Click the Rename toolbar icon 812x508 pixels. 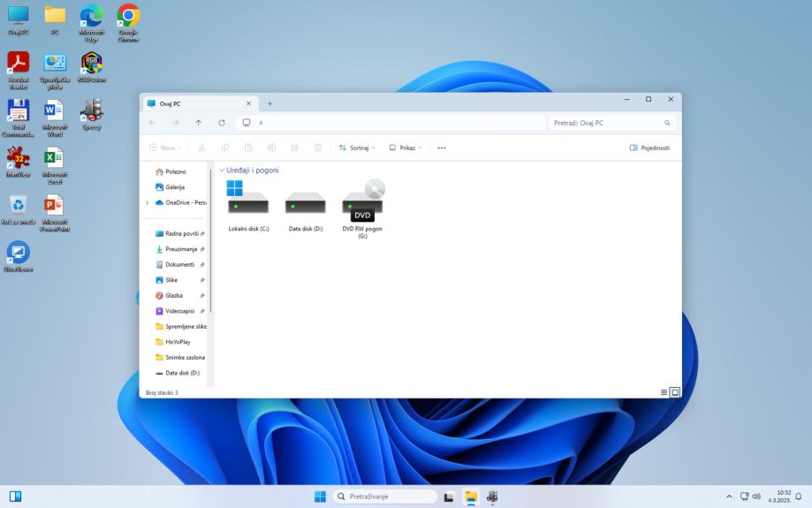pyautogui.click(x=271, y=148)
